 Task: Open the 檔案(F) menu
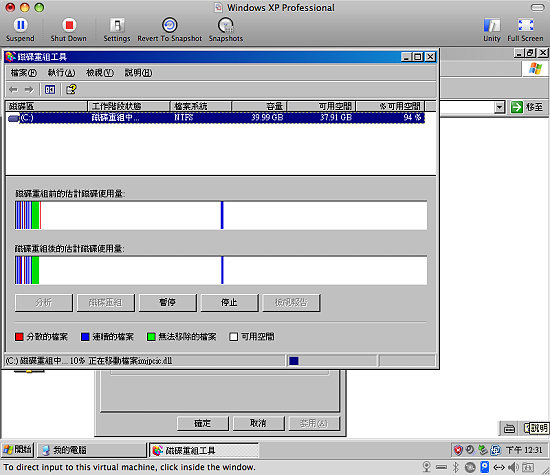pos(24,73)
